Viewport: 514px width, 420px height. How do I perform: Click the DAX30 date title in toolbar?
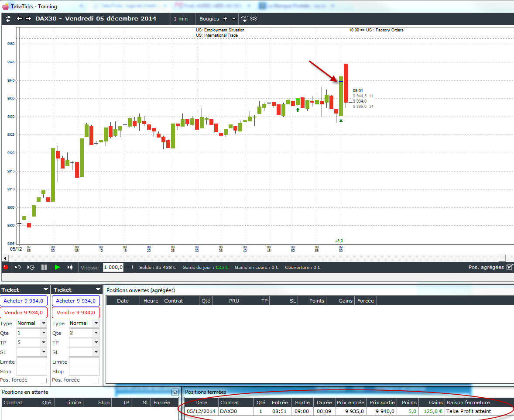[x=96, y=19]
